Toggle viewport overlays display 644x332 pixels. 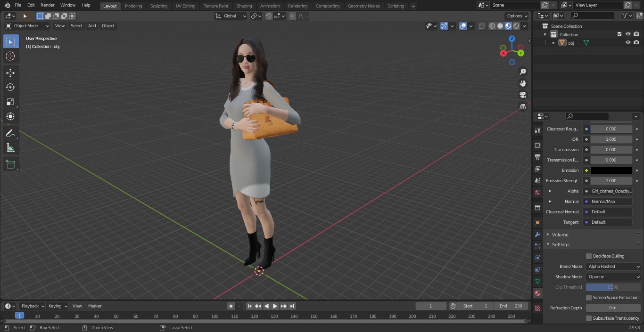463,26
